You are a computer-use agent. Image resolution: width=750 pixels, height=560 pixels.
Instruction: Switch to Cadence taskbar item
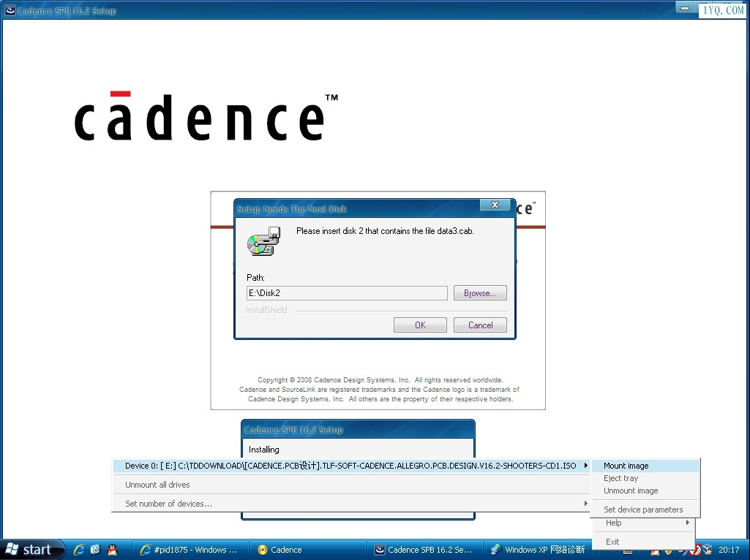(309, 550)
